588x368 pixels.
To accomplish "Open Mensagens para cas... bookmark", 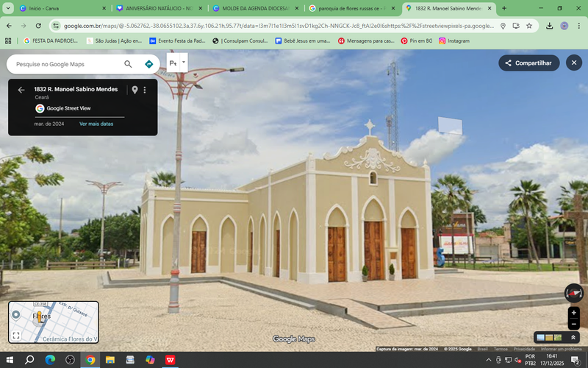I will tap(366, 41).
